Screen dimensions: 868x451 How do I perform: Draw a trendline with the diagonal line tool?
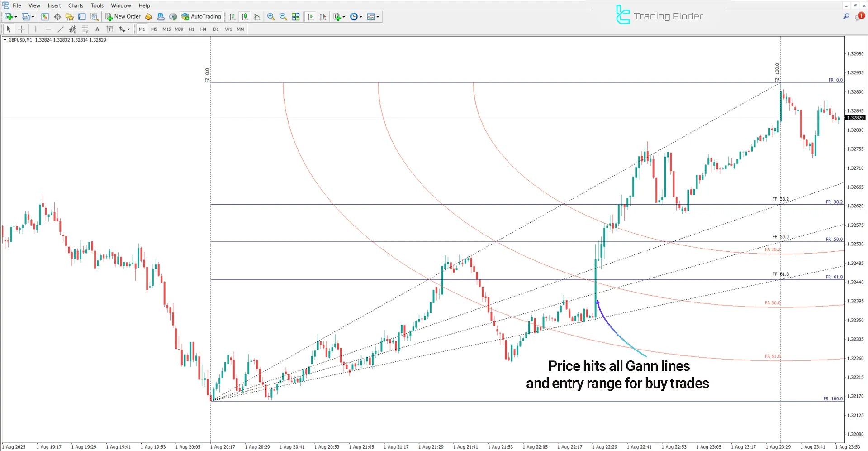[x=61, y=29]
